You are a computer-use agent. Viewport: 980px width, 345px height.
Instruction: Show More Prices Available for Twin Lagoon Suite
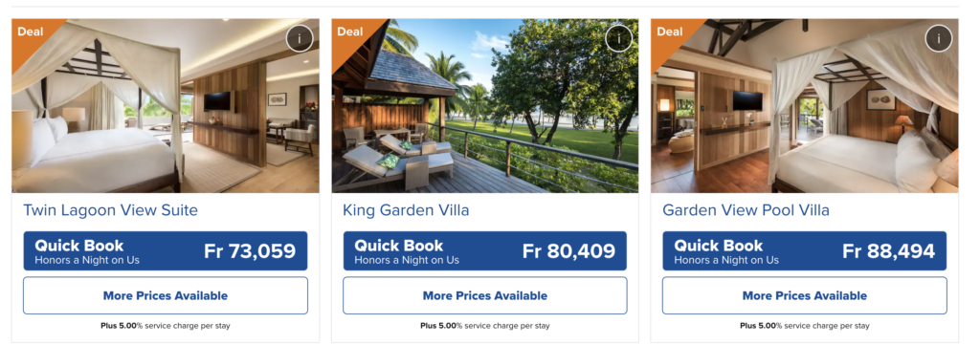tap(166, 295)
